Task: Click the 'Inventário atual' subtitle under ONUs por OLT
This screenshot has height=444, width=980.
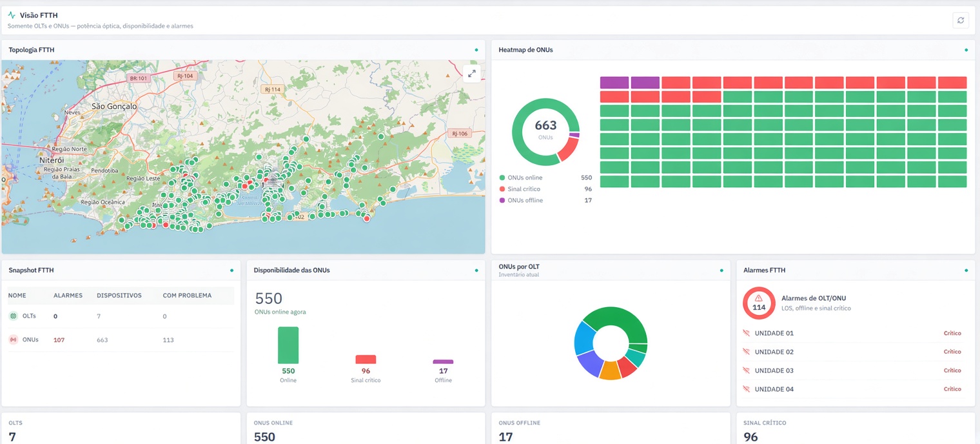Action: 518,275
